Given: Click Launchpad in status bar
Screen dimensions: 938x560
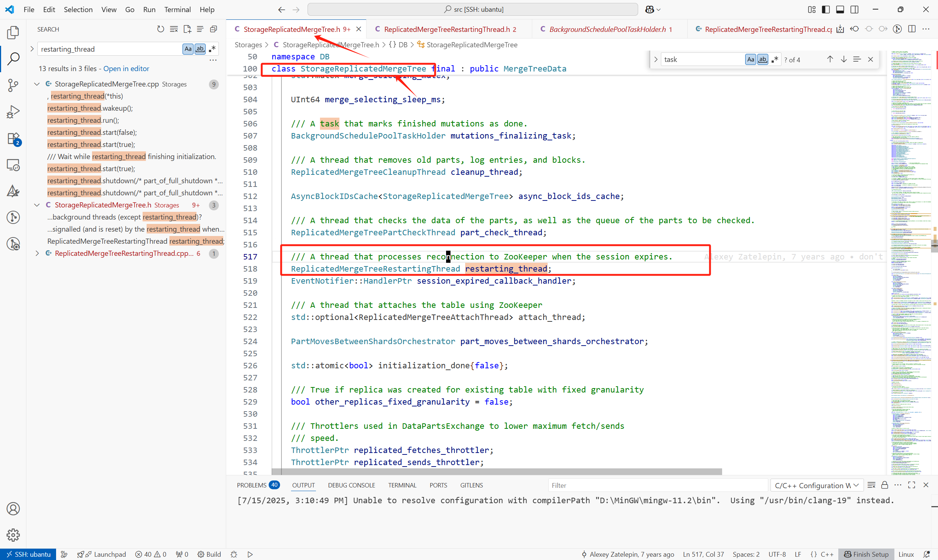Looking at the screenshot, I should pos(102,554).
